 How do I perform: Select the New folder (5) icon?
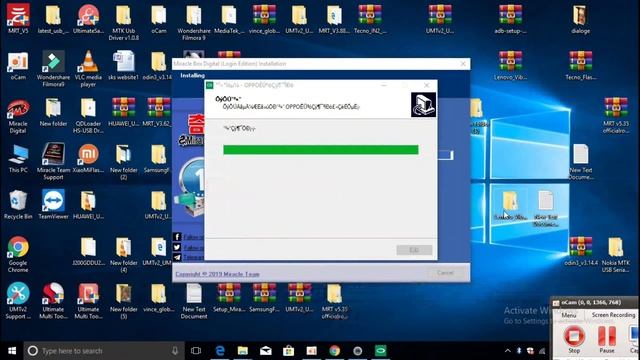pos(123,301)
